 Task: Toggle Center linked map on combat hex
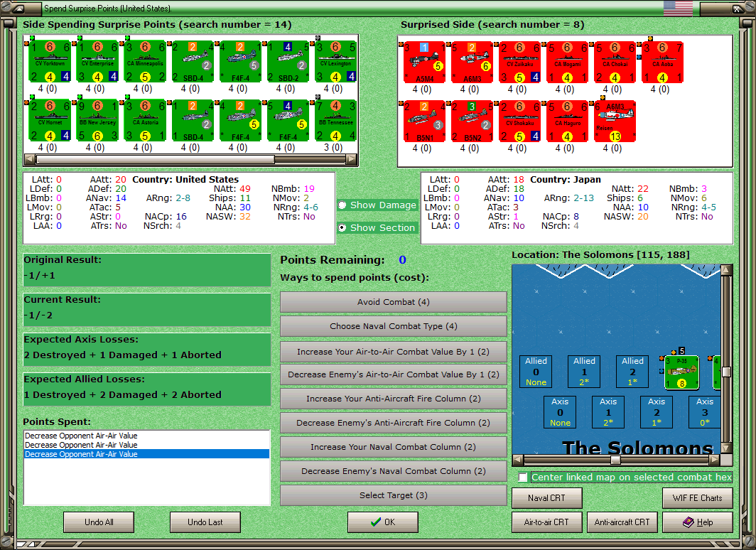pos(523,478)
